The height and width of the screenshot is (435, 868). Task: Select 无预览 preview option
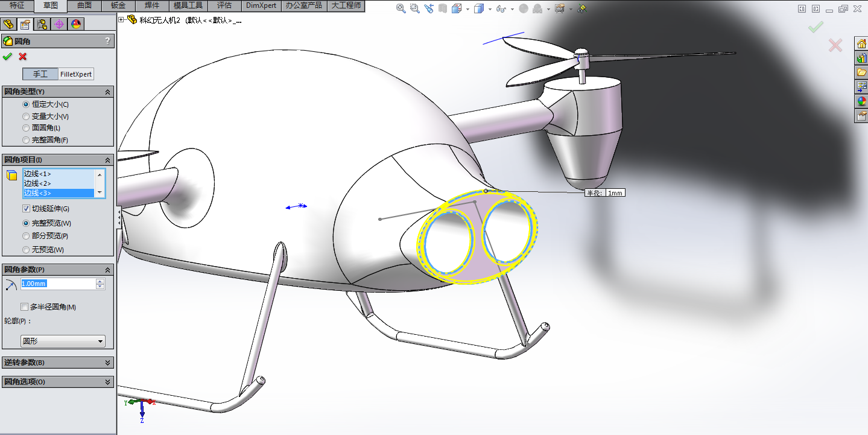tap(26, 250)
